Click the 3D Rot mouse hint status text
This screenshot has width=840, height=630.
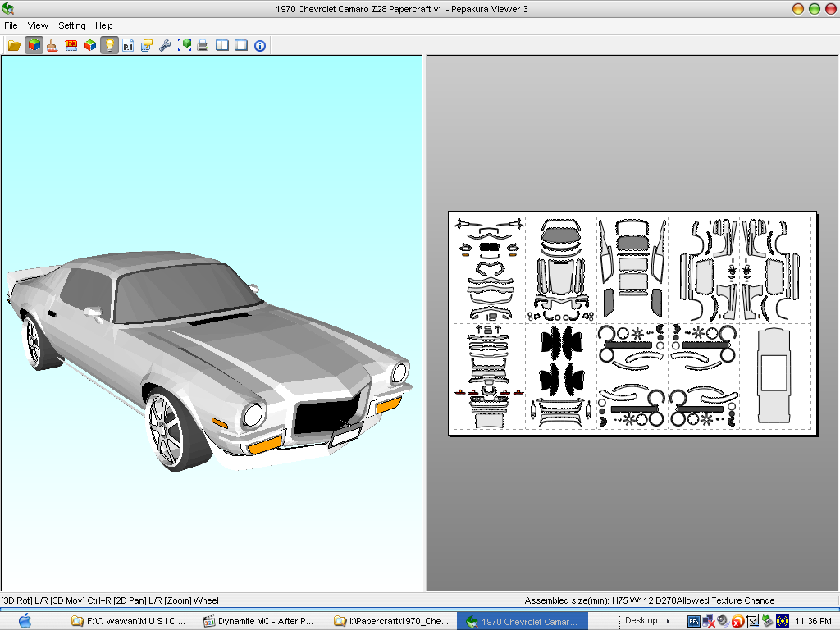[109, 600]
